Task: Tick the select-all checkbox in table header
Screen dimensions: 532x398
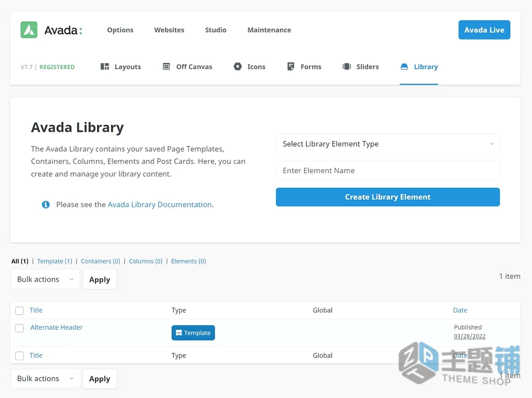Action: [x=20, y=310]
